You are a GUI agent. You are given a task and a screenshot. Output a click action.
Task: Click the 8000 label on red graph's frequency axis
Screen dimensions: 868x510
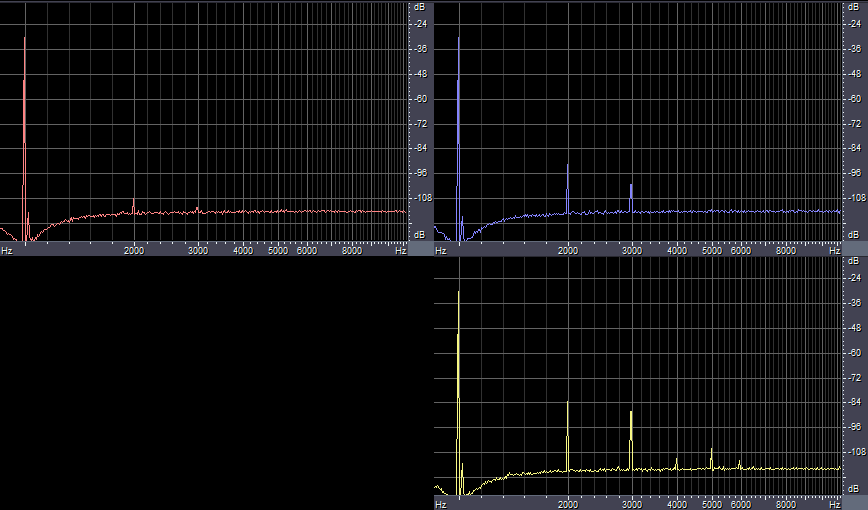352,251
